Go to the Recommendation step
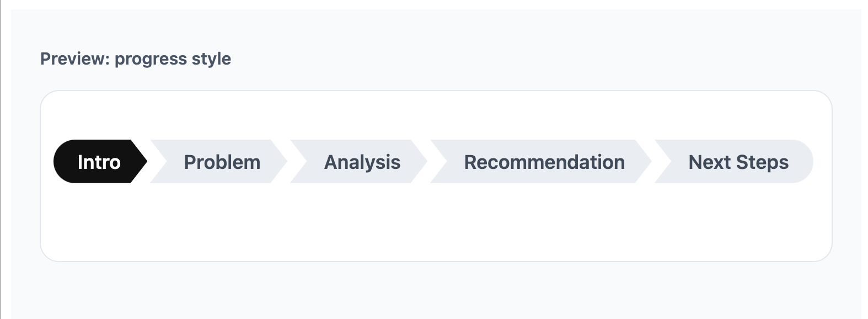This screenshot has height=319, width=868. pyautogui.click(x=544, y=162)
